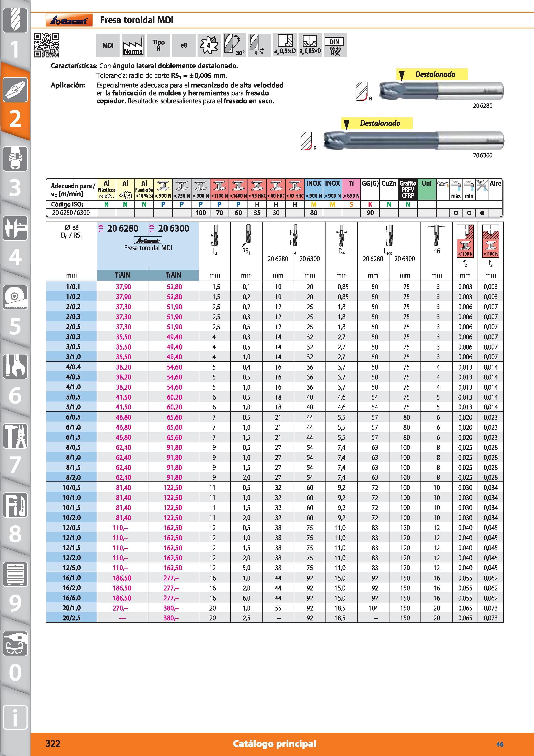Click the information 'i' sidebar icon
The width and height of the screenshot is (534, 756).
point(15,717)
